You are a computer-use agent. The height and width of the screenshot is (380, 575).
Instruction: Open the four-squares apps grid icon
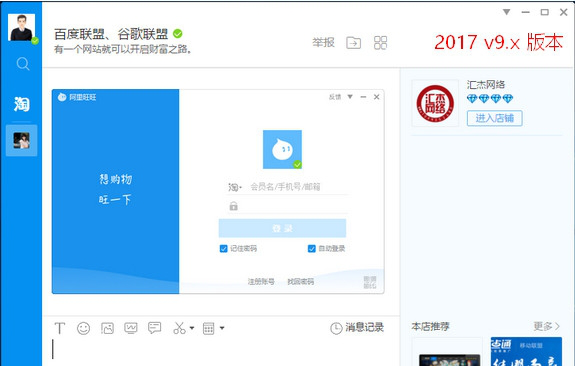pyautogui.click(x=380, y=43)
